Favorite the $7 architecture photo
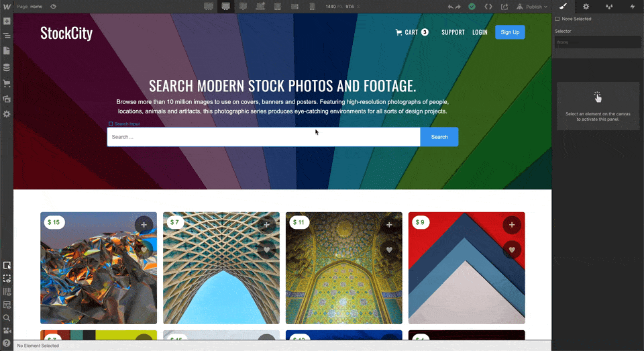The height and width of the screenshot is (351, 644). pyautogui.click(x=266, y=250)
